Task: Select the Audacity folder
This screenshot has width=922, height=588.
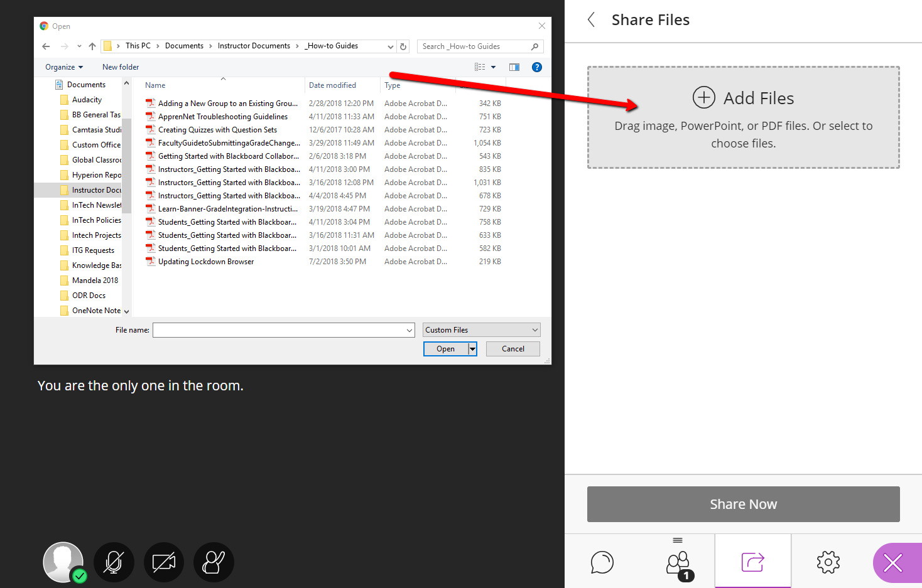Action: (x=87, y=100)
